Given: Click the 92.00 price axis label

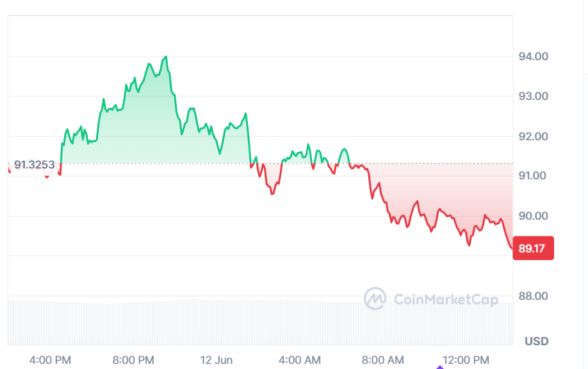Looking at the screenshot, I should coord(534,136).
